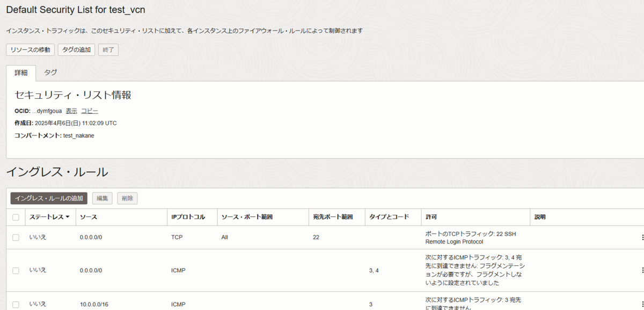Click the source port range All cell

click(224, 237)
